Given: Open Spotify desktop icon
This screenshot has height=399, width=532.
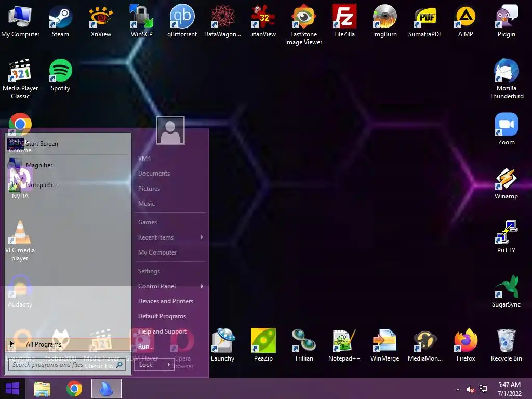Looking at the screenshot, I should tap(60, 75).
